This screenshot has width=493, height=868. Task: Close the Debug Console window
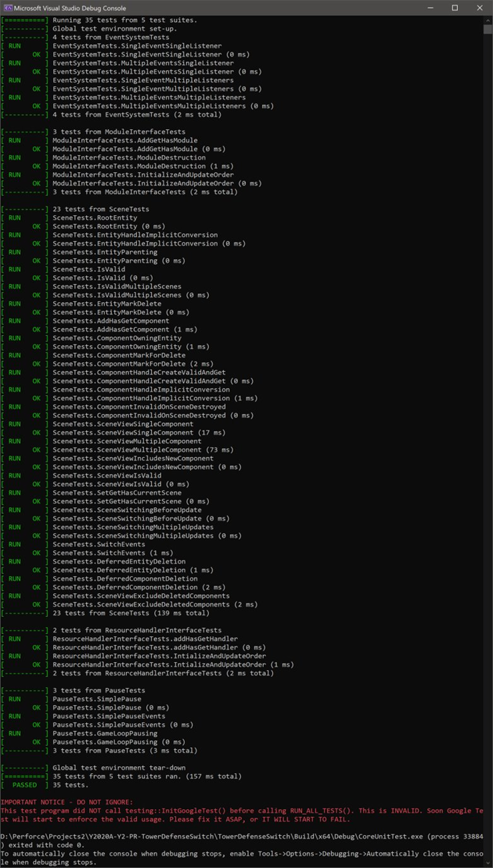pos(480,8)
